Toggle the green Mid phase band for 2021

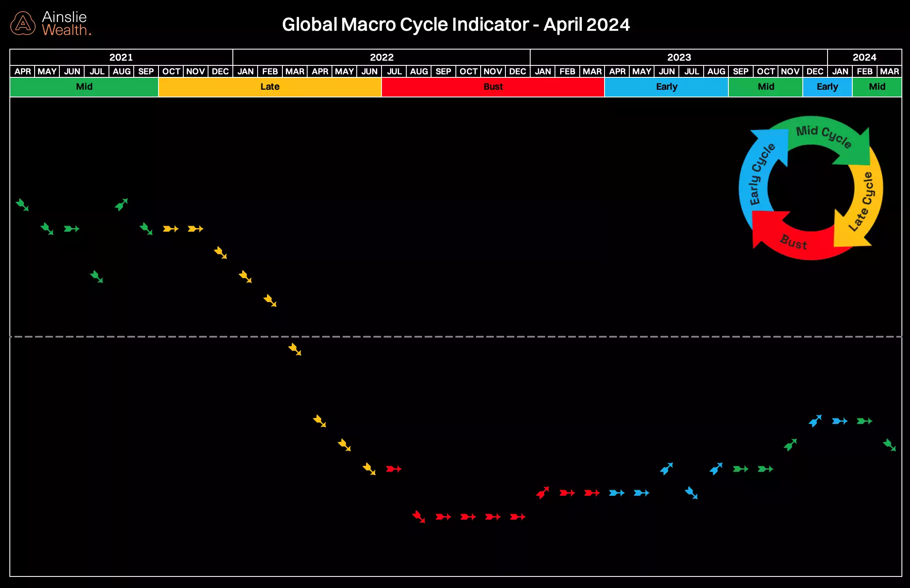(84, 87)
